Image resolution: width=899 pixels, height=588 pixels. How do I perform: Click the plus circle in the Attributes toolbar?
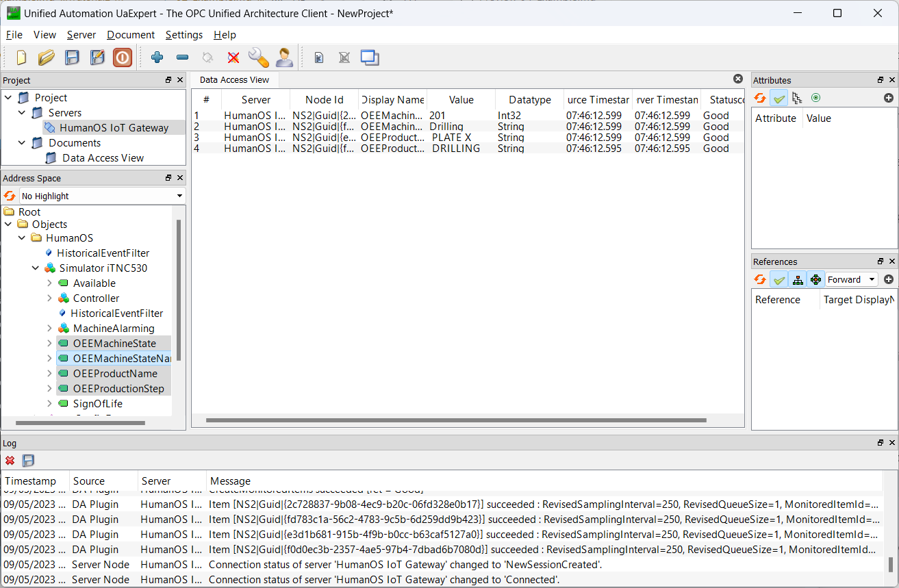(x=889, y=98)
